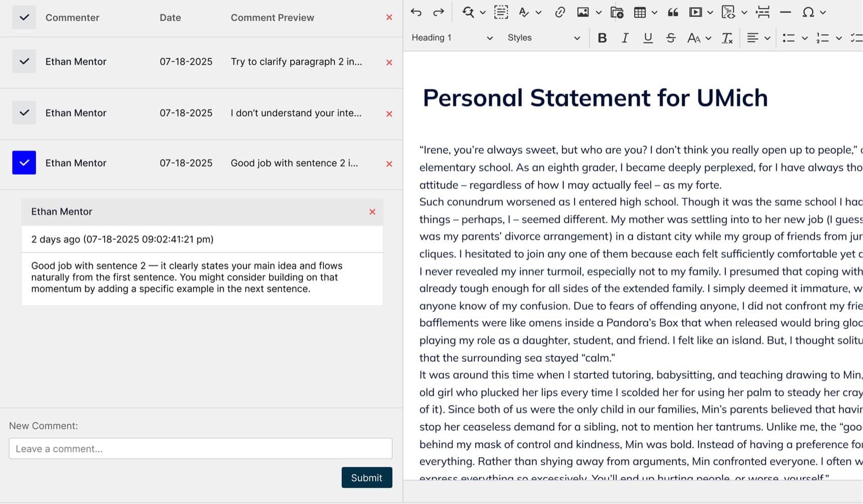Viewport: 863px width, 504px height.
Task: Toggle checkbox for 'Try to clarify paragraph 2' comment
Action: coord(24,61)
